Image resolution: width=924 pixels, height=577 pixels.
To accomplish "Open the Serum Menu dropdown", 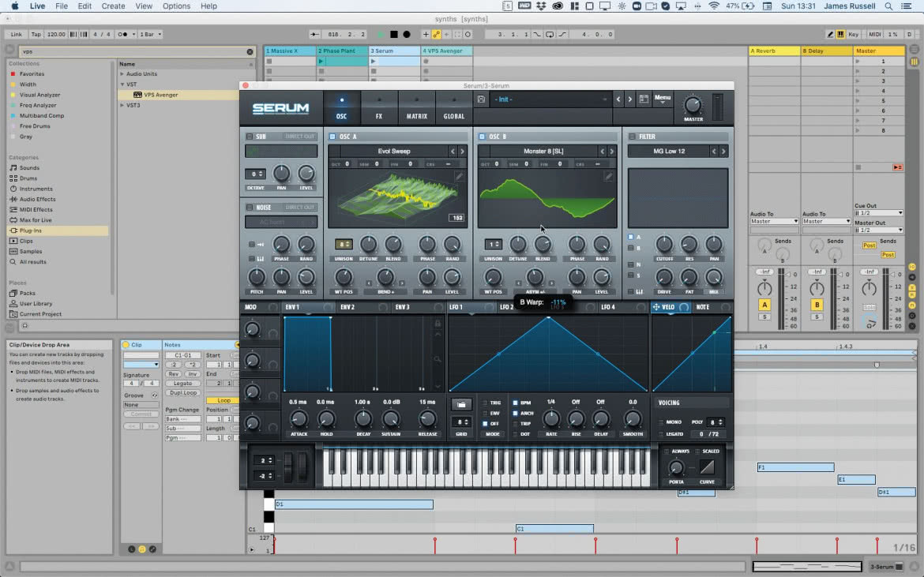I will pos(663,99).
